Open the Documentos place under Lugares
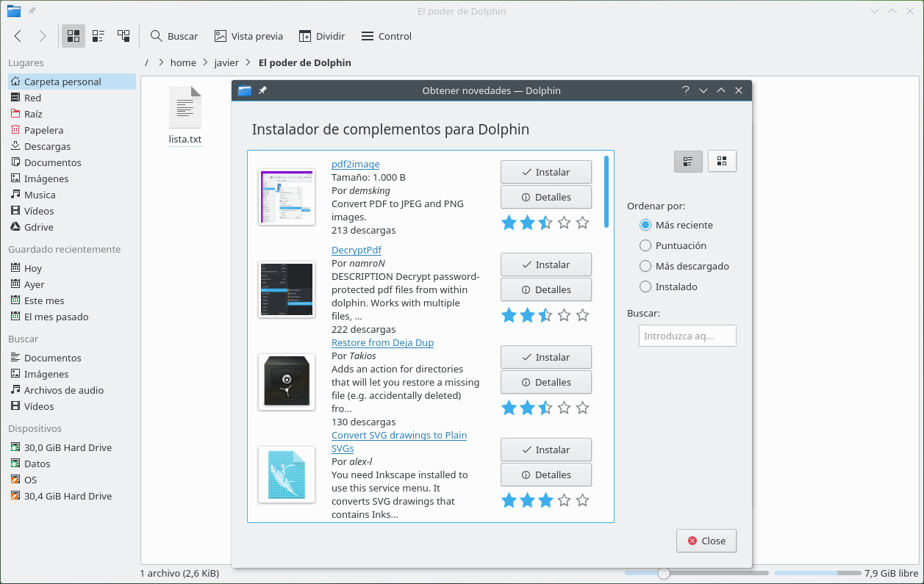Viewport: 924px width, 584px height. (x=72, y=162)
